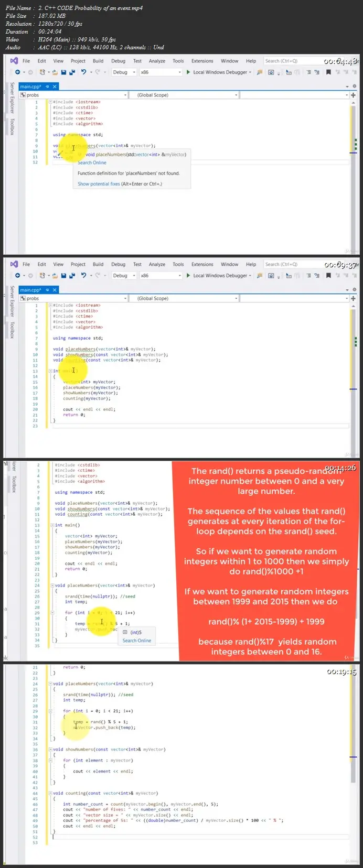Collapse void placeNumbers block in 00:19:15 frame
Viewport: 363px width, 868px height.
pyautogui.click(x=50, y=684)
